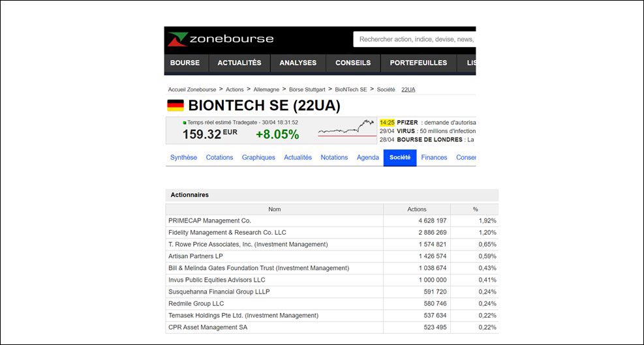
Task: Open the CONSEILS menu
Action: (x=353, y=63)
